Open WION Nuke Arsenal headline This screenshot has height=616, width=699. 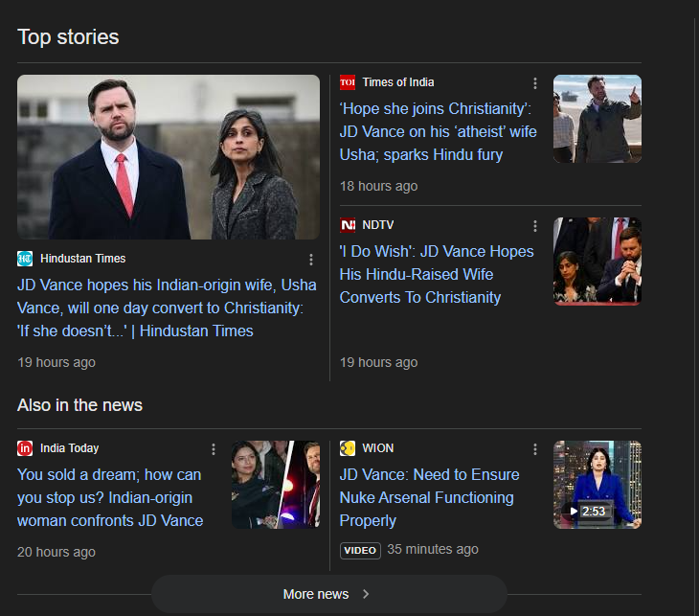click(429, 497)
